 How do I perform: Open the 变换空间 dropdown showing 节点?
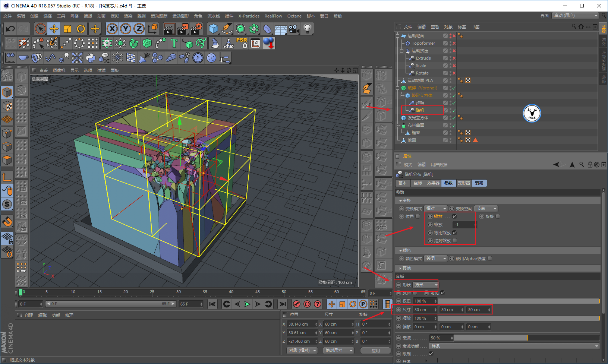pos(486,209)
